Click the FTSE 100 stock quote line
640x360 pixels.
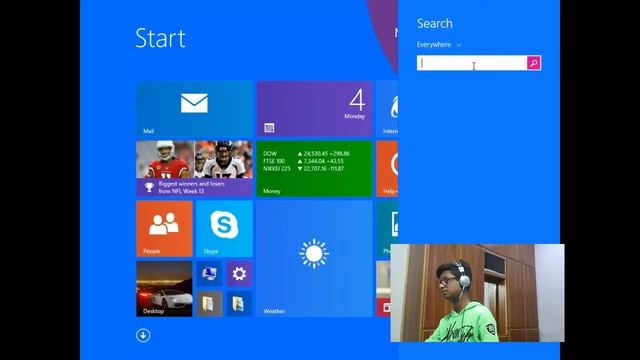pyautogui.click(x=303, y=161)
